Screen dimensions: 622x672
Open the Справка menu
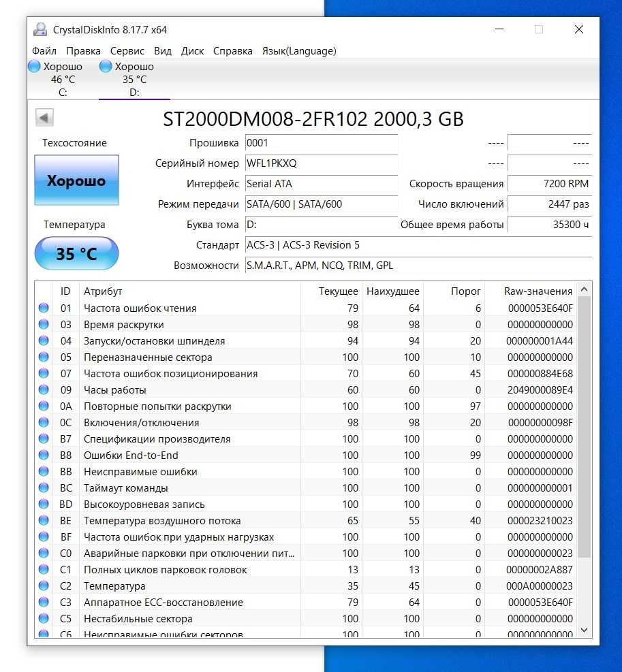pyautogui.click(x=232, y=51)
